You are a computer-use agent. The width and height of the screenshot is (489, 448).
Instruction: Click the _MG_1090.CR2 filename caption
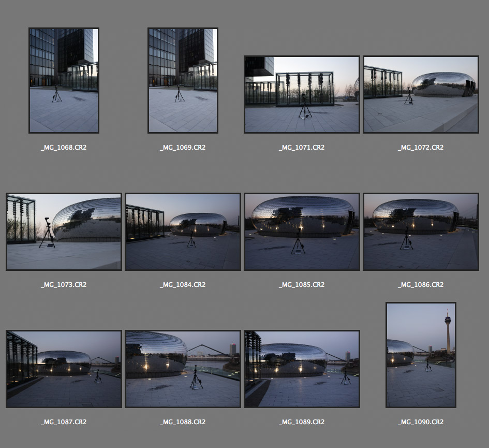[421, 422]
